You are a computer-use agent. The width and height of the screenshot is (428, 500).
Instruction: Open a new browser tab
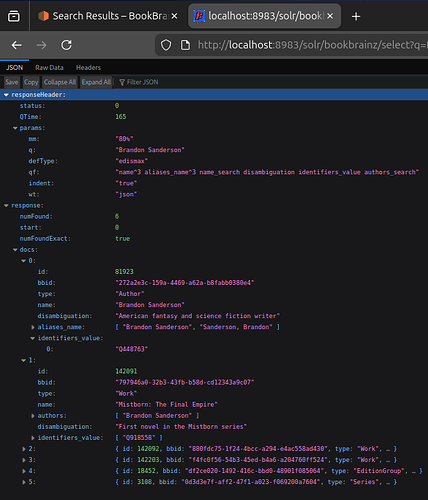(356, 16)
